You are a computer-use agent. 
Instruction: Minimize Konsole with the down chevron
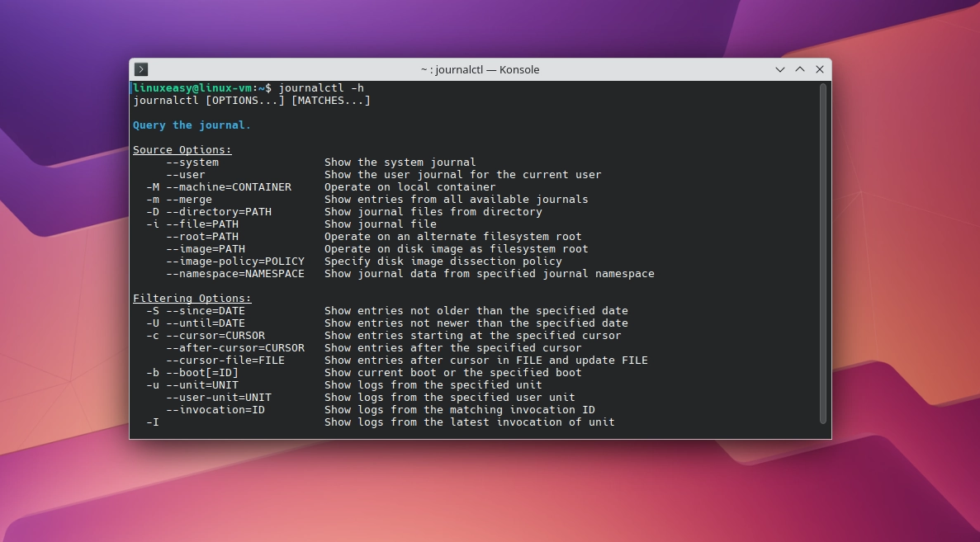click(780, 69)
